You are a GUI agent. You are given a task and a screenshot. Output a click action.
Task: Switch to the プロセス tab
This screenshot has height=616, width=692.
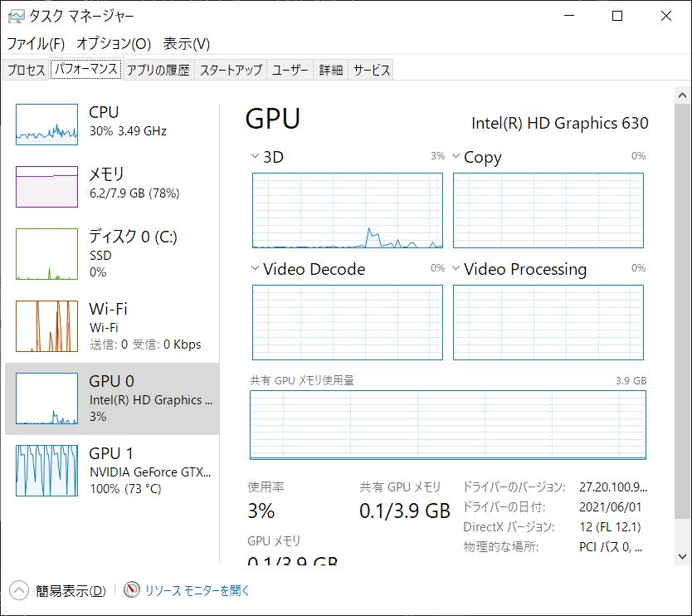tap(26, 70)
